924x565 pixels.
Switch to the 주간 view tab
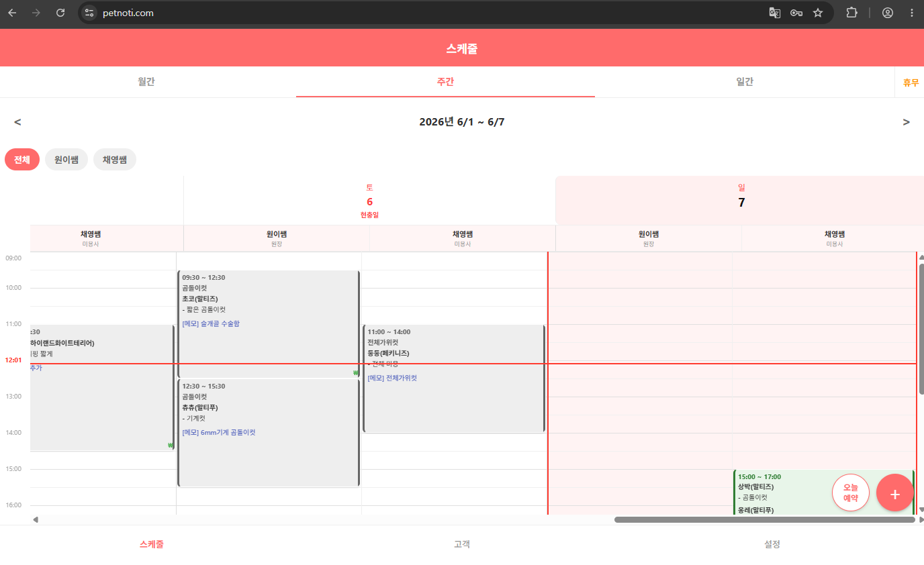point(445,82)
